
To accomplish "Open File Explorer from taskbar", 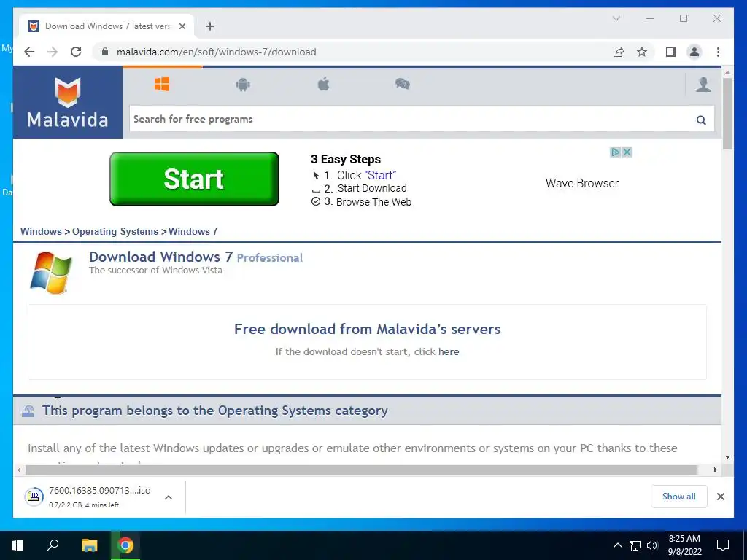I will coord(89,545).
